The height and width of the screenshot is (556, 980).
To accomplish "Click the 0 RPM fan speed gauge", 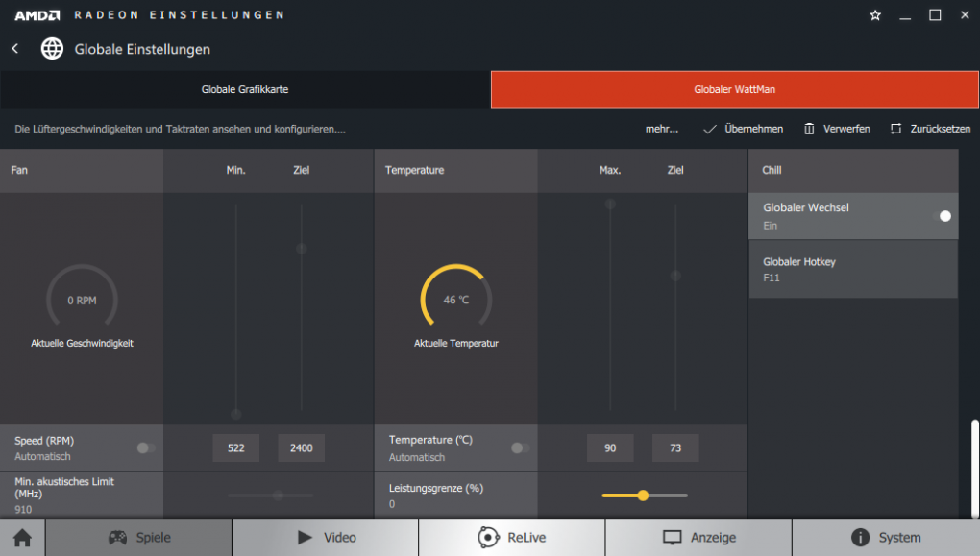I will (x=82, y=297).
